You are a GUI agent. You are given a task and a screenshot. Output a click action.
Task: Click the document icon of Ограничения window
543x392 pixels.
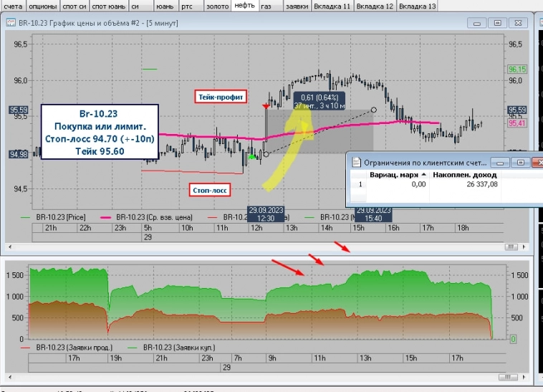[x=356, y=162]
